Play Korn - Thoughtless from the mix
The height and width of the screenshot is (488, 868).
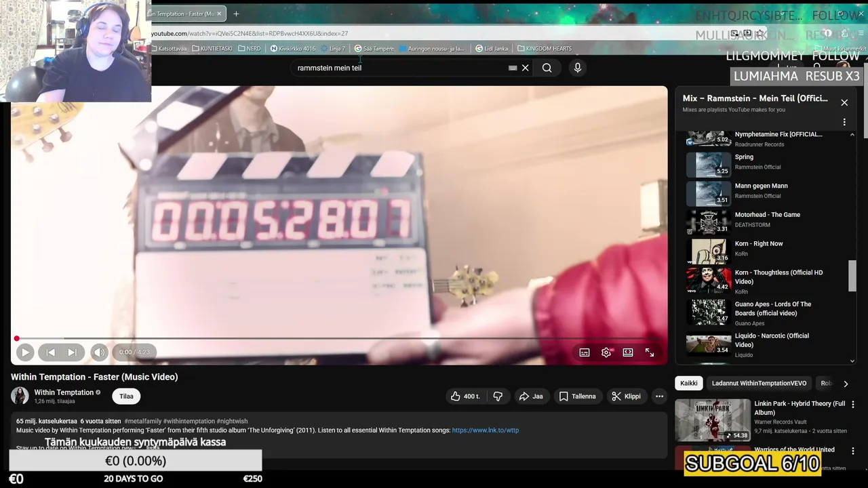(x=766, y=281)
